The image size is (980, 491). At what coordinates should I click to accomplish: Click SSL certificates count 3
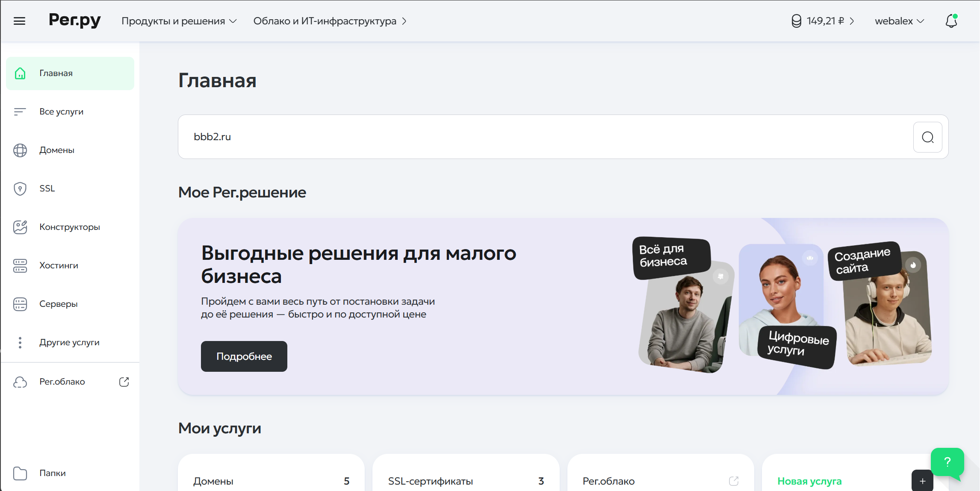coord(541,481)
